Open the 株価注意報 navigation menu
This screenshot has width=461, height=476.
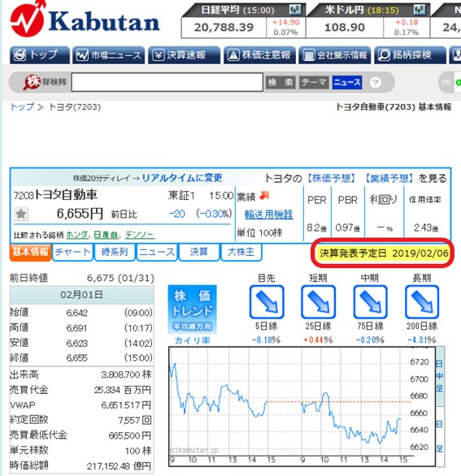(x=259, y=55)
